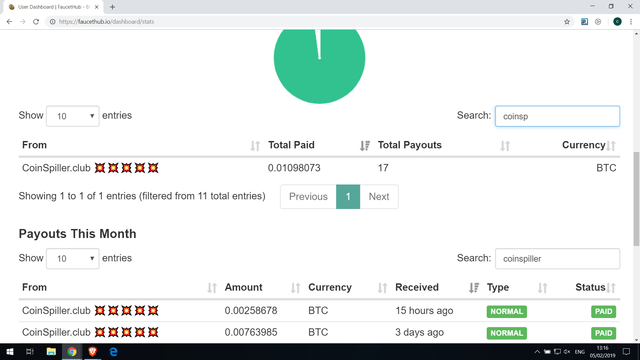View site information icon in address bar
640x360 pixels.
[x=53, y=22]
